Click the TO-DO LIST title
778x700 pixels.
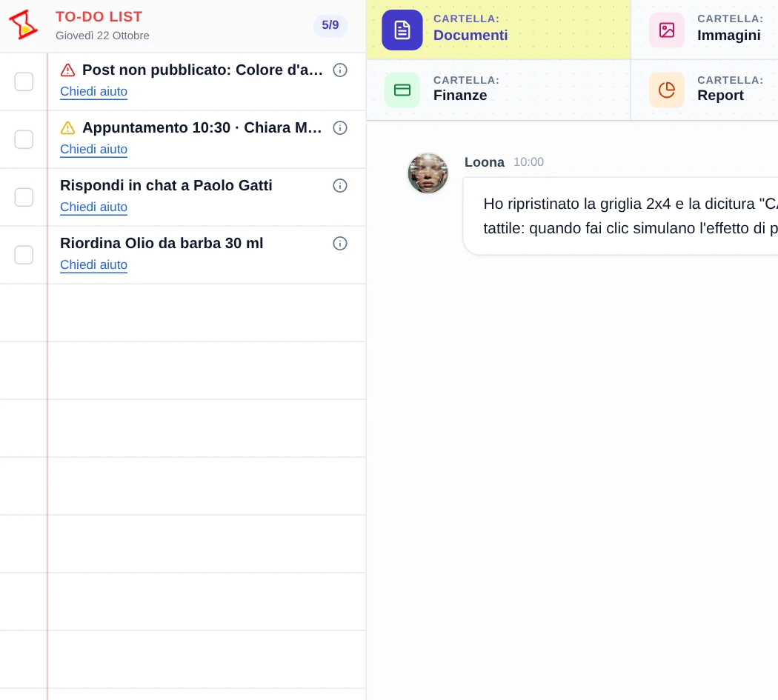[99, 17]
